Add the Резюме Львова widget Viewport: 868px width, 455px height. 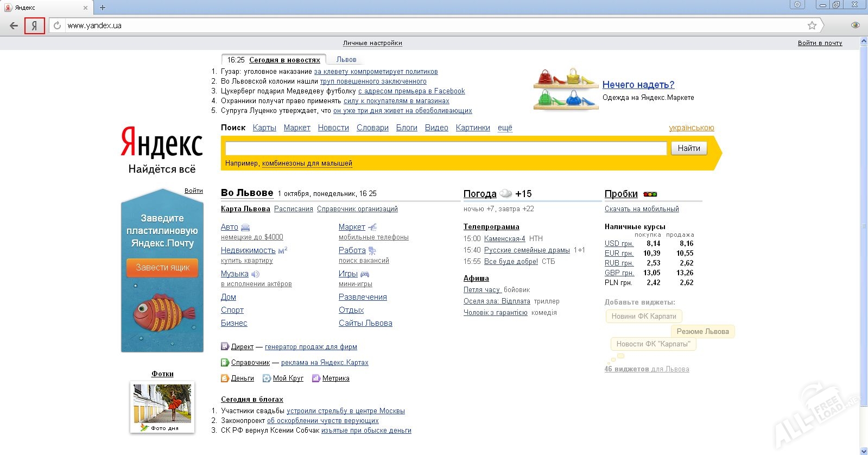pyautogui.click(x=702, y=331)
